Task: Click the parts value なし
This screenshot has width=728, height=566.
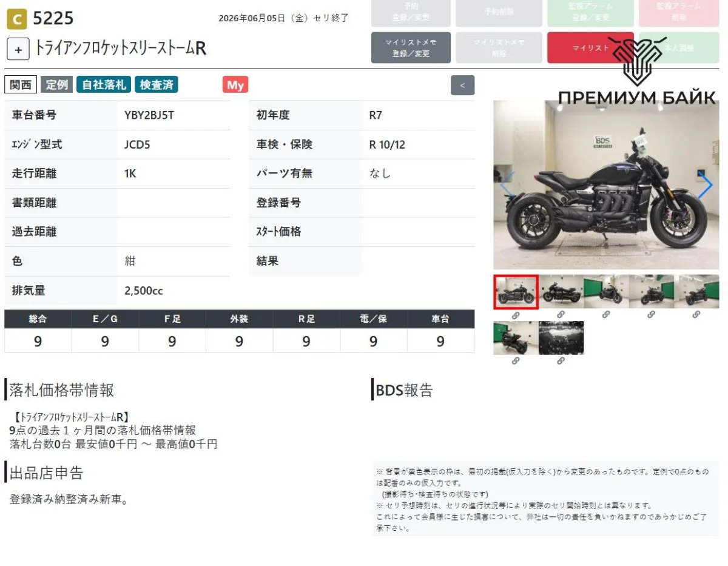Action: point(380,174)
